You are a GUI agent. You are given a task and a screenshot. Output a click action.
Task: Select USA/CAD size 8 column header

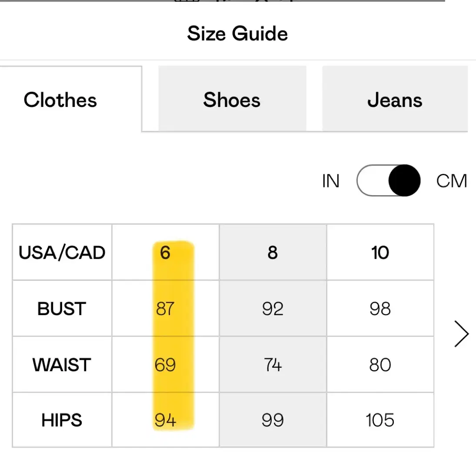click(x=273, y=252)
